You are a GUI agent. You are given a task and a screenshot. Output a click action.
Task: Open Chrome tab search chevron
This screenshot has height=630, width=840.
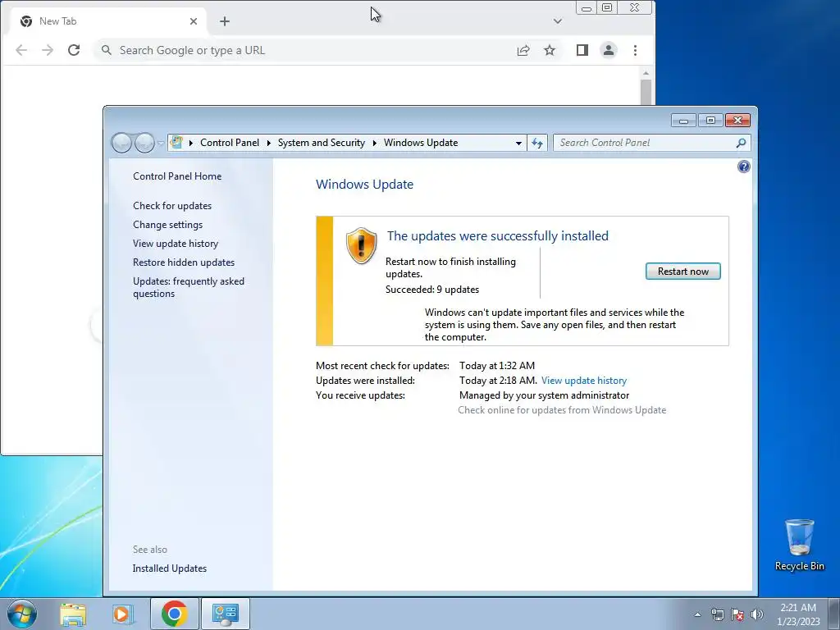click(x=557, y=21)
